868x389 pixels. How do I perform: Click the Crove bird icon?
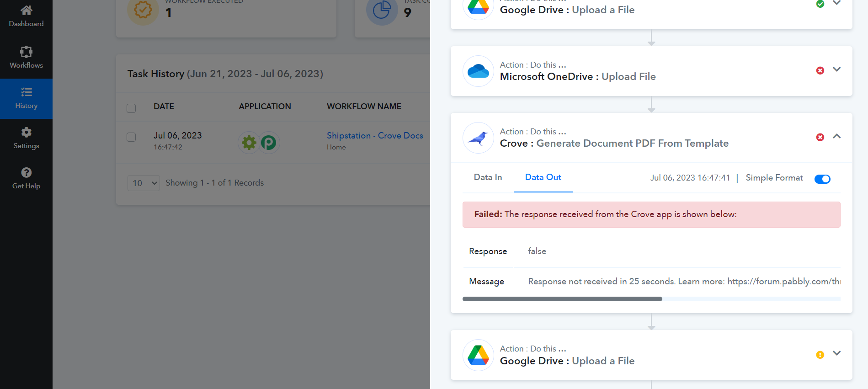[478, 138]
